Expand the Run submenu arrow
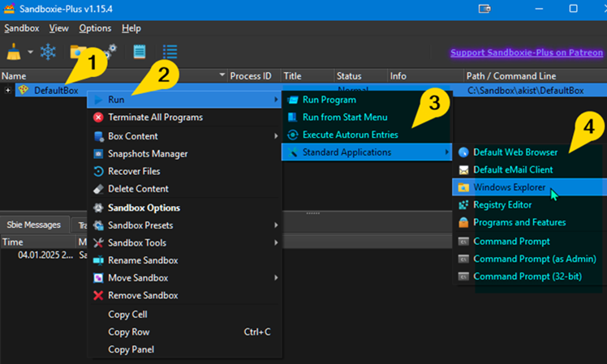Image resolution: width=607 pixels, height=364 pixels. point(276,100)
